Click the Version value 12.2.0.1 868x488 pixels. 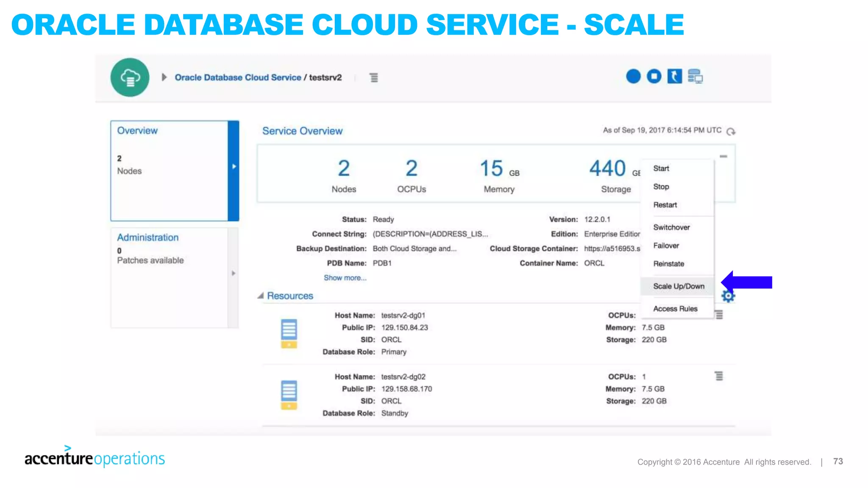tap(597, 219)
